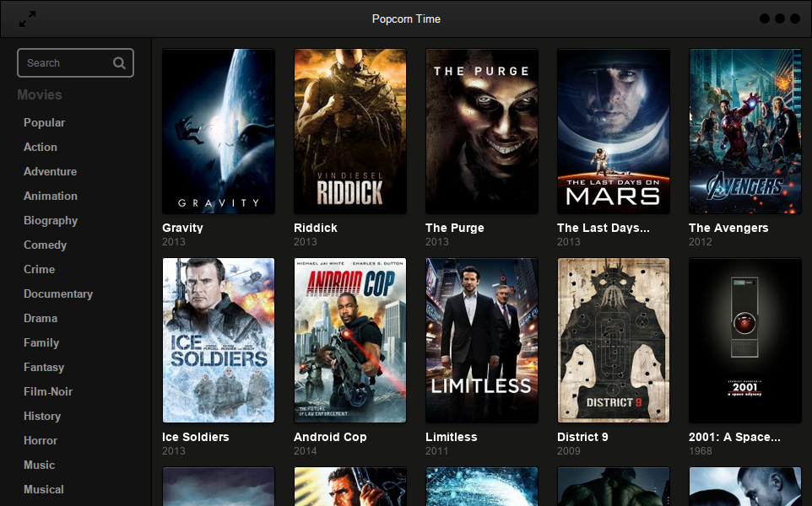Screen dimensions: 812x506
Task: Select the Adventure category
Action: [50, 171]
